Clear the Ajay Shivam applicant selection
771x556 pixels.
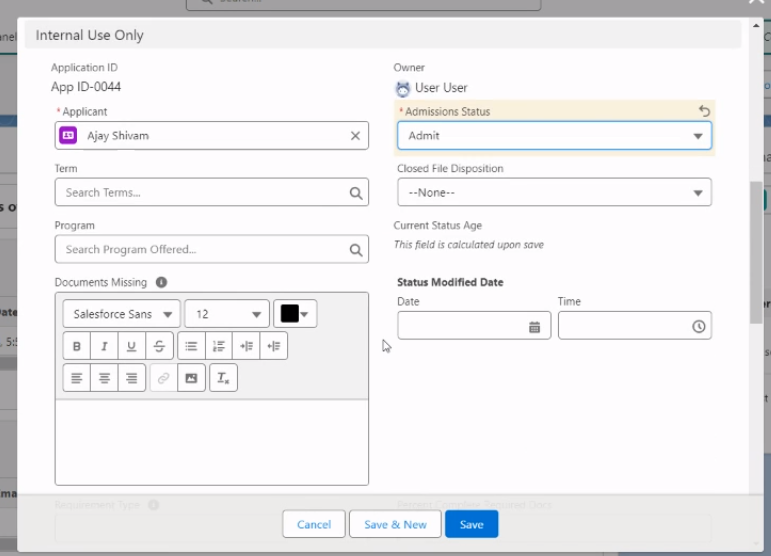click(355, 136)
